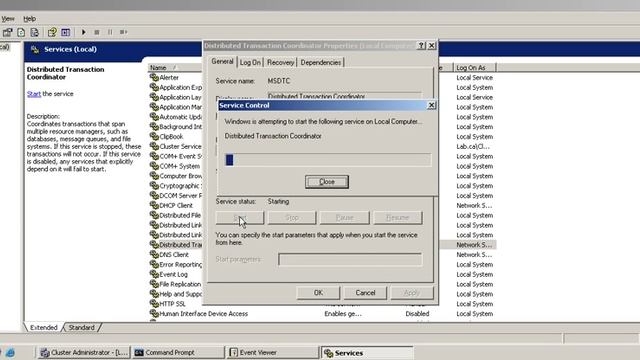The image size is (640, 360).
Task: Click the gear icon beside Human Interface Device Access
Action: [x=154, y=313]
